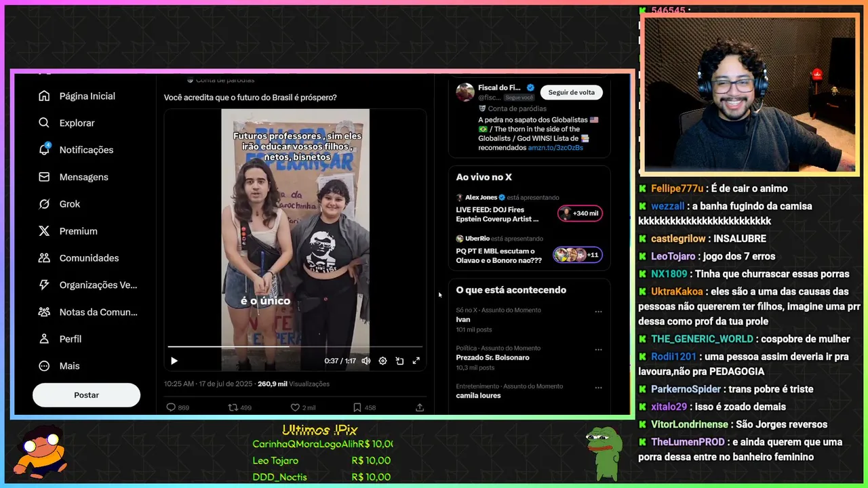Viewport: 868px width, 488px height.
Task: Click the reply comment icon with 869
Action: (171, 407)
